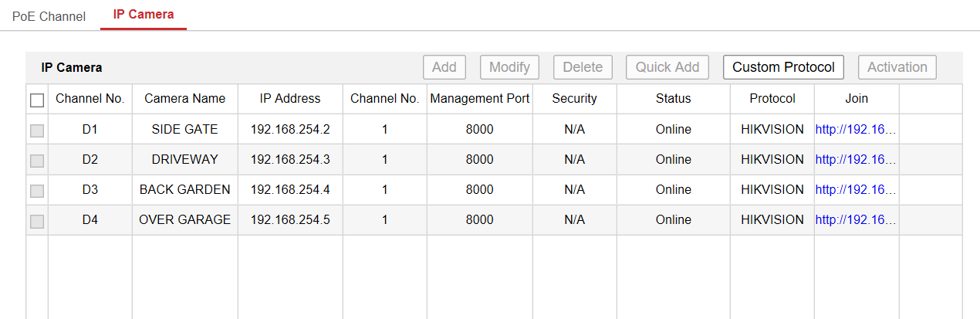Click the Camera Name column header
The height and width of the screenshot is (319, 980).
point(184,99)
